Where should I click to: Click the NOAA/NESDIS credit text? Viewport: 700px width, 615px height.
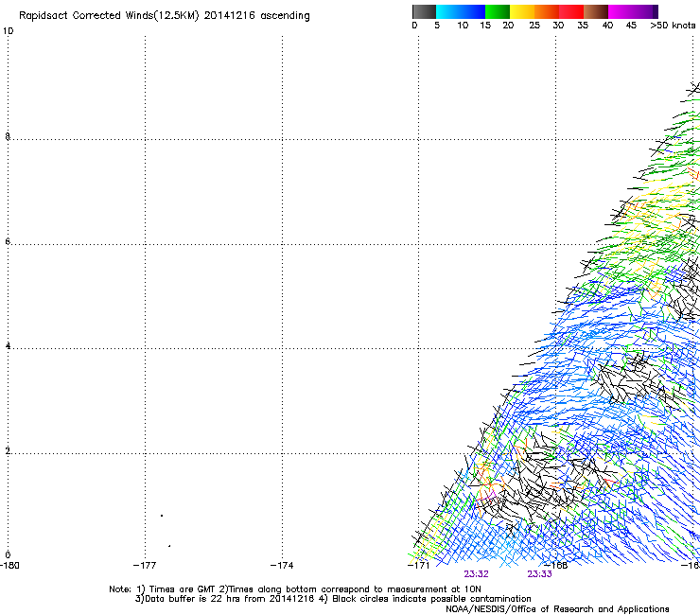557,609
